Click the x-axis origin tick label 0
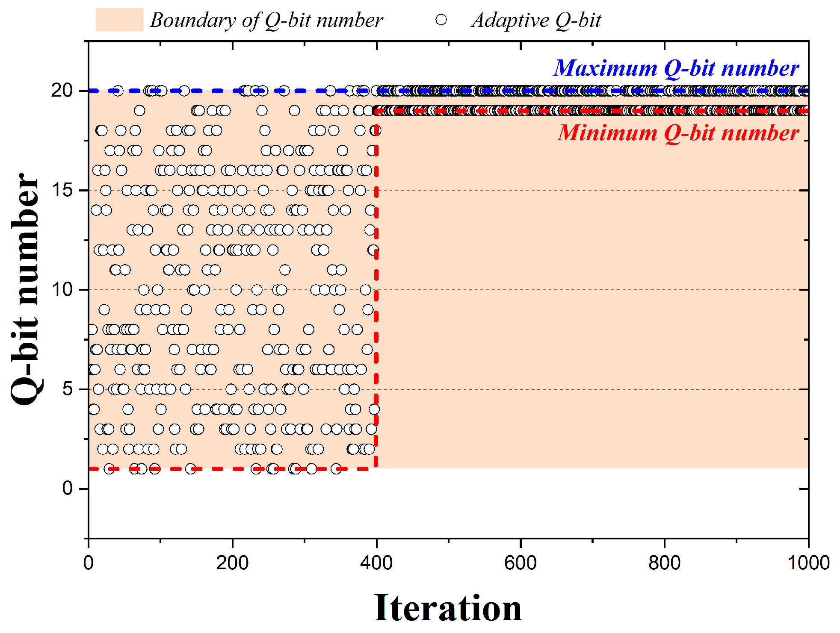This screenshot has height=633, width=840. (89, 563)
